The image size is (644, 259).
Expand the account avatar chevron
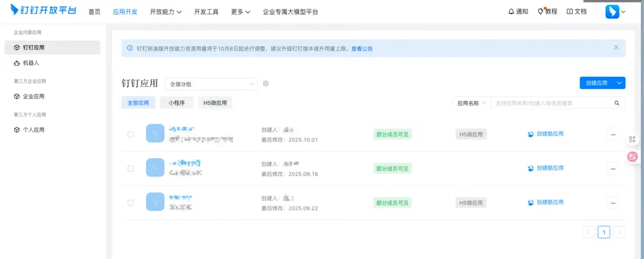[623, 12]
